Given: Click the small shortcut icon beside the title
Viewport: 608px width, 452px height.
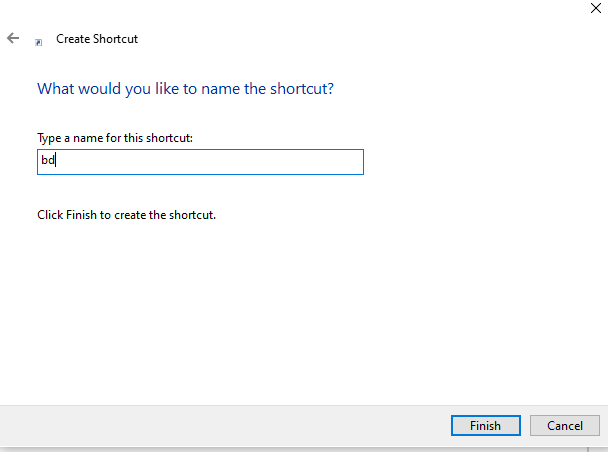Looking at the screenshot, I should [39, 42].
